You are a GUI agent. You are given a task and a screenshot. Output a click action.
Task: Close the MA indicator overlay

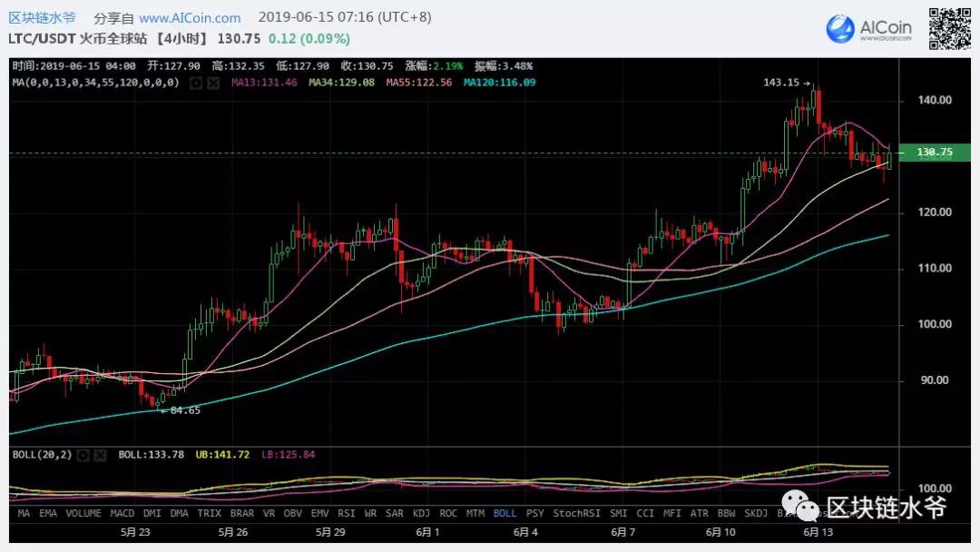[x=213, y=83]
